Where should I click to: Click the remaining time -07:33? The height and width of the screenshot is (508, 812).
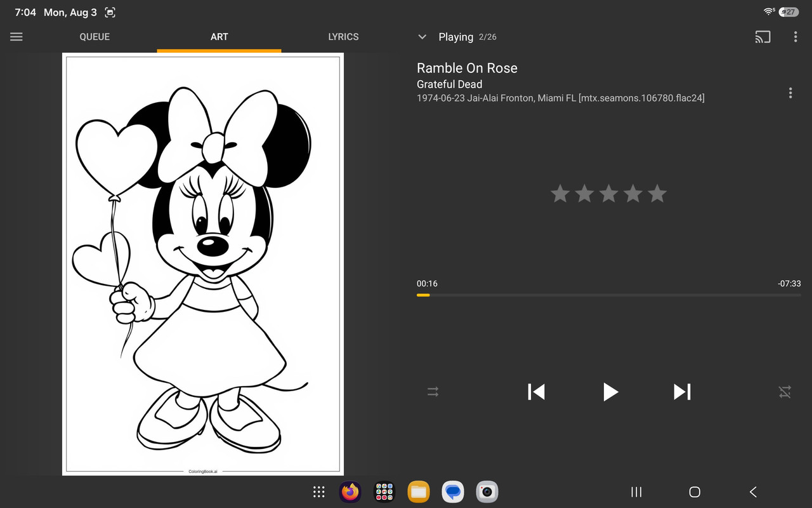click(789, 284)
